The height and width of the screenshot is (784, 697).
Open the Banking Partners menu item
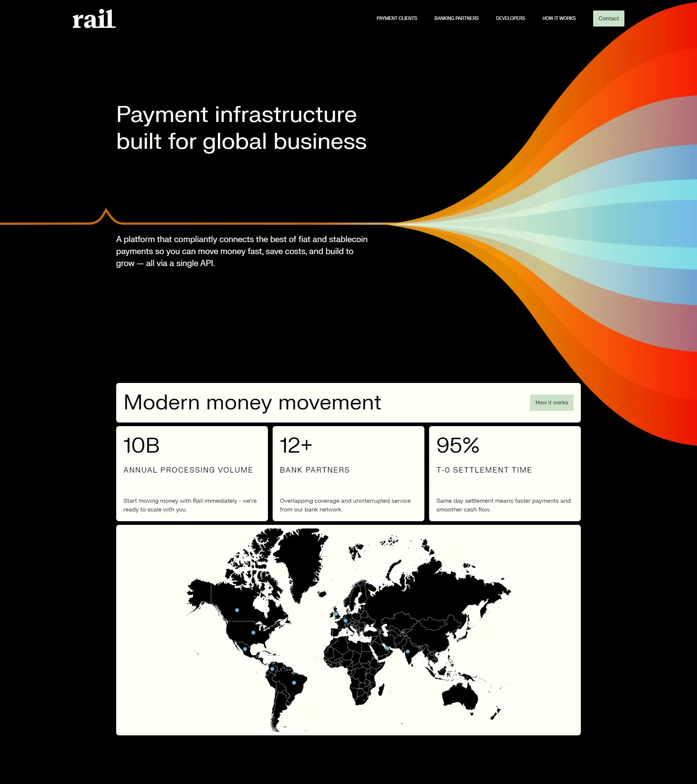(456, 19)
